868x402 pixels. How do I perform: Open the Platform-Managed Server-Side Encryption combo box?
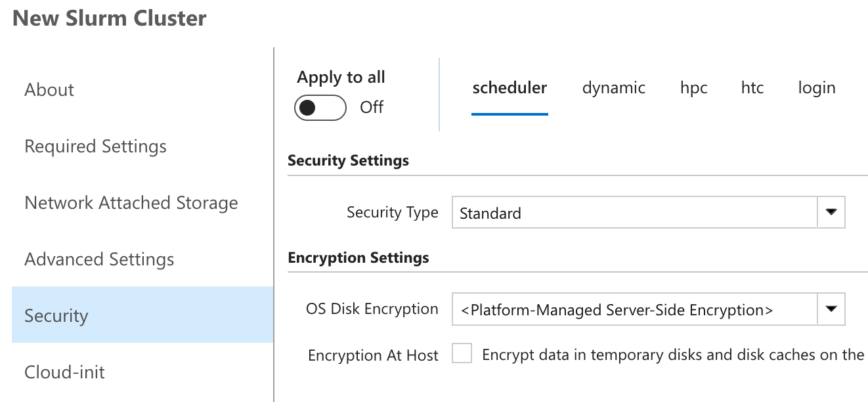point(634,309)
